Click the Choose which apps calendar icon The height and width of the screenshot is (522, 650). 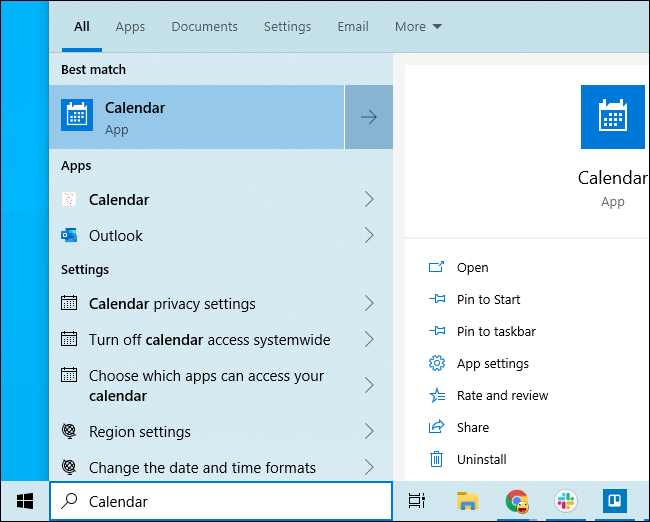point(69,375)
